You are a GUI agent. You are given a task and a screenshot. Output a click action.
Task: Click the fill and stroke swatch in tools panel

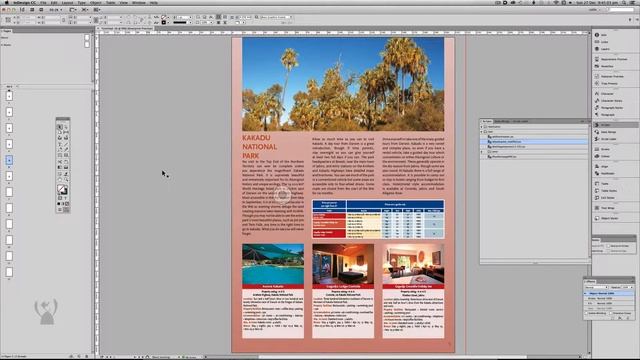(x=62, y=190)
